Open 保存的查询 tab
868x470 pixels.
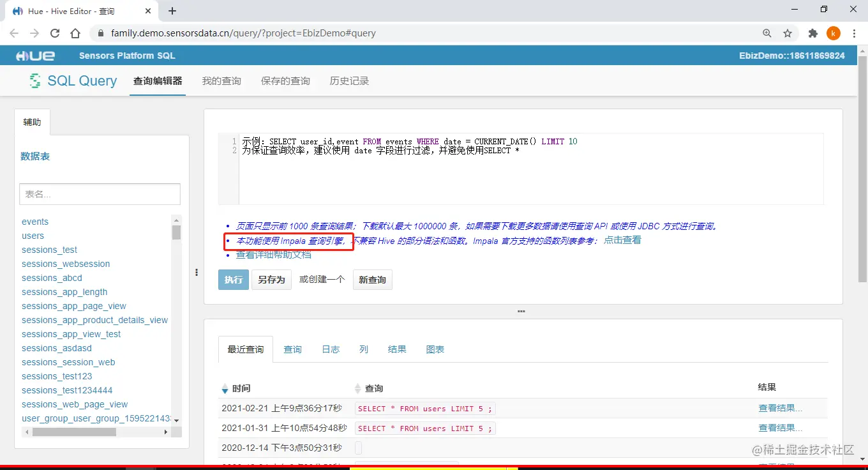click(285, 81)
